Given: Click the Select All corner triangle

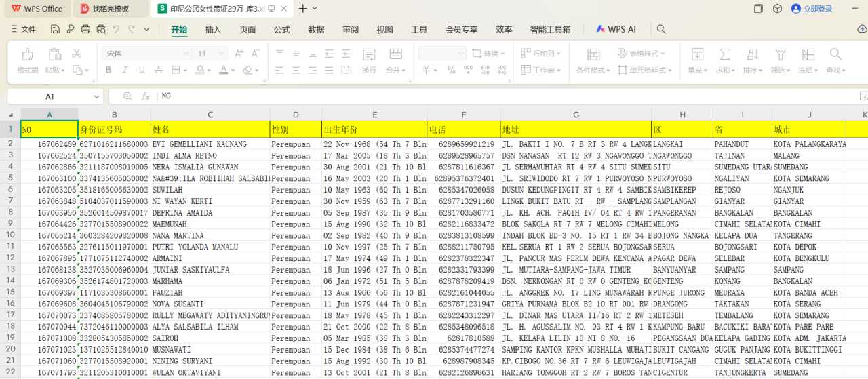Looking at the screenshot, I should [10, 115].
